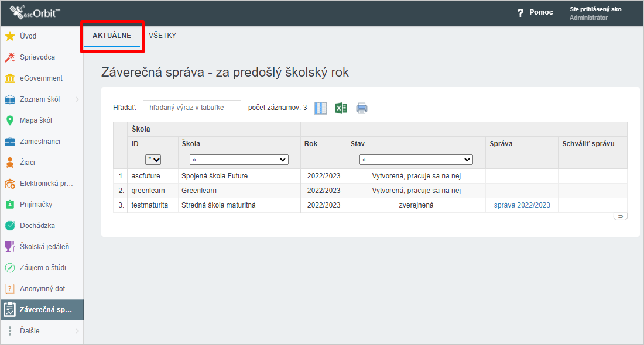Click the printer icon

pos(362,108)
